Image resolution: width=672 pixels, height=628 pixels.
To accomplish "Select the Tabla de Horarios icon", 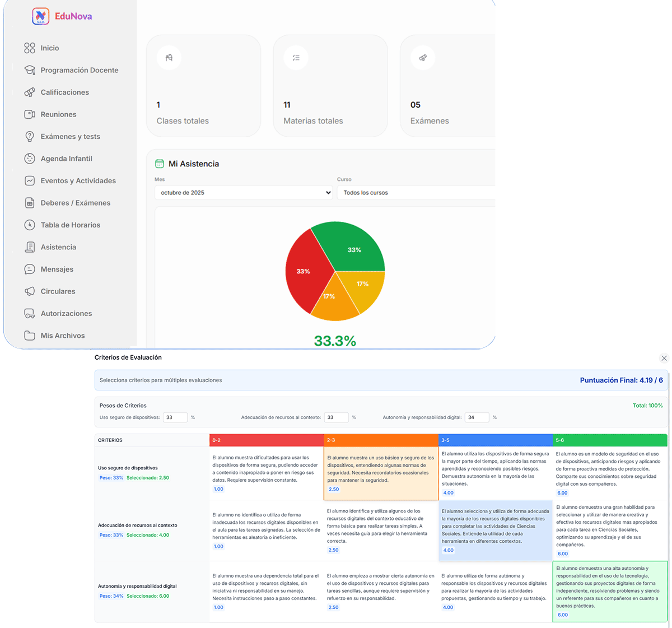I will click(29, 225).
